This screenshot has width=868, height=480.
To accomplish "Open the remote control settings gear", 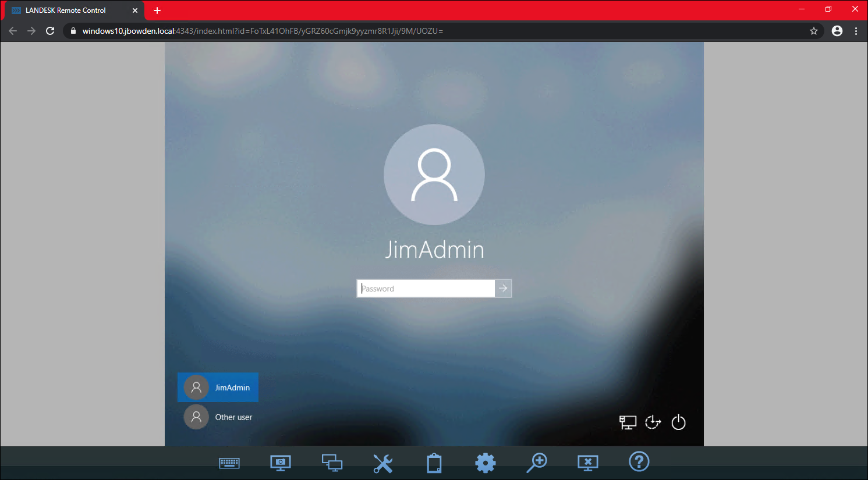I will coord(486,463).
